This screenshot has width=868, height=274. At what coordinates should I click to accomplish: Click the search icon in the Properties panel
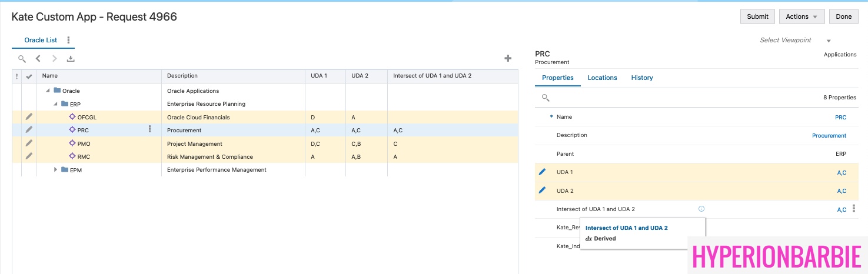[x=546, y=98]
